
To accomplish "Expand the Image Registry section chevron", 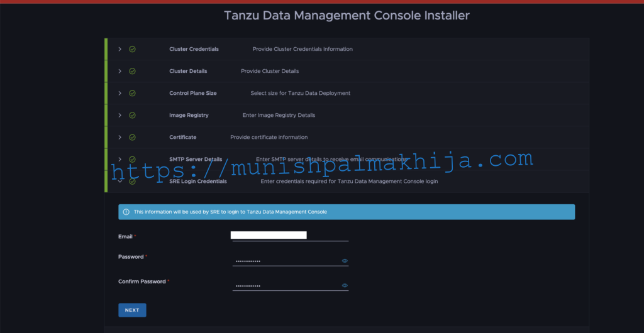I will (120, 115).
